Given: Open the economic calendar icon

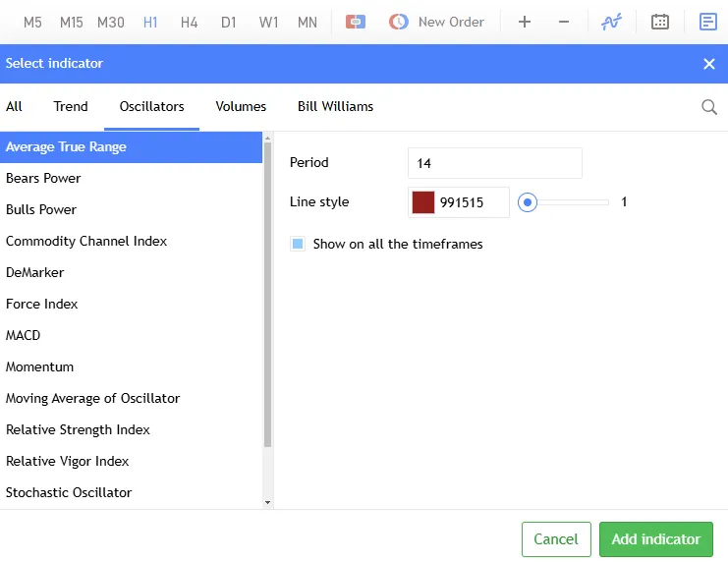Looking at the screenshot, I should tap(660, 22).
